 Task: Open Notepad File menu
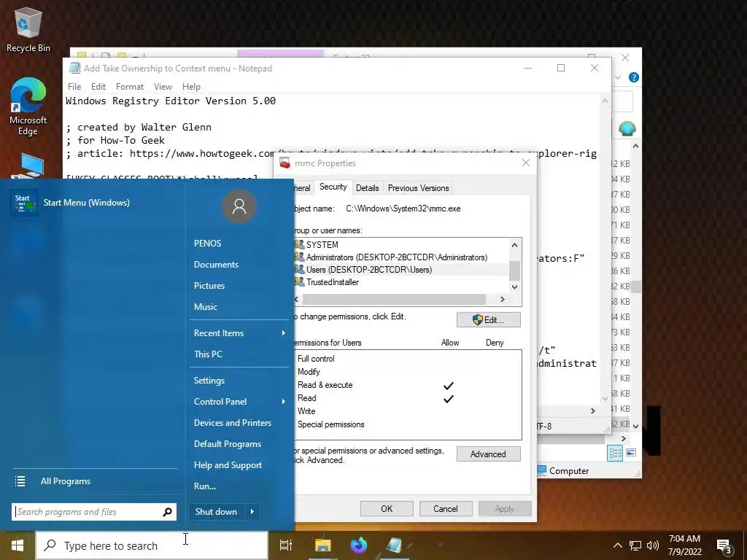click(x=74, y=87)
